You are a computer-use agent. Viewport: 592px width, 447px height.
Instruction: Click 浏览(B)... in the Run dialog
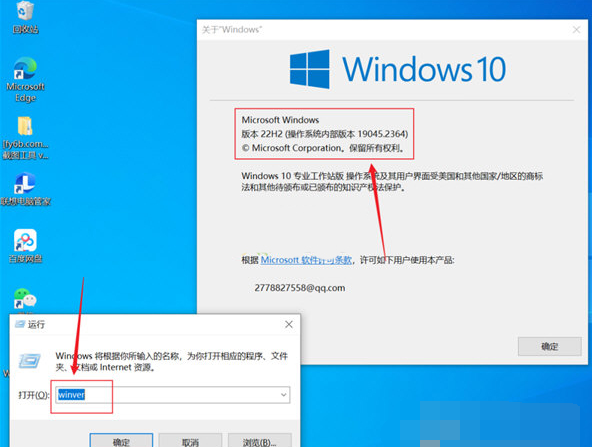coord(259,441)
